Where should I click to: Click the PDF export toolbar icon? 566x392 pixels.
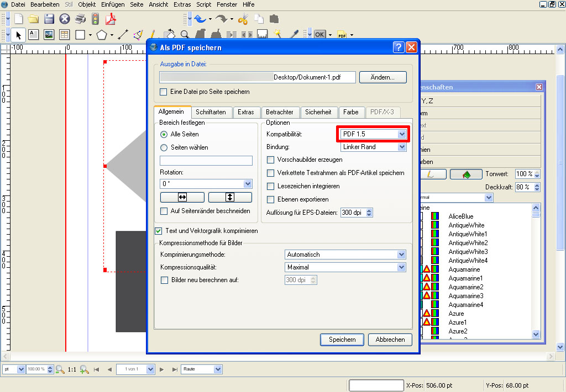click(111, 19)
